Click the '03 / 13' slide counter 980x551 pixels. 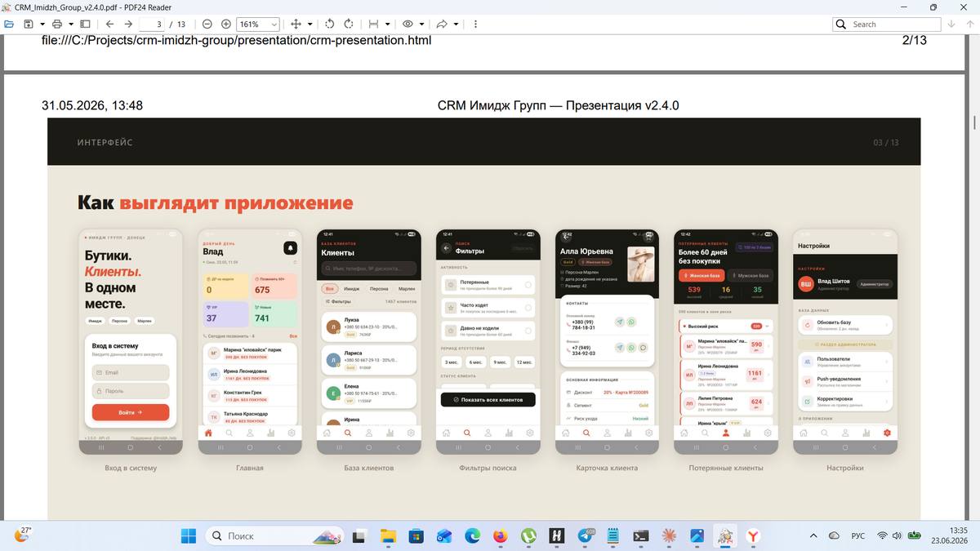click(886, 143)
